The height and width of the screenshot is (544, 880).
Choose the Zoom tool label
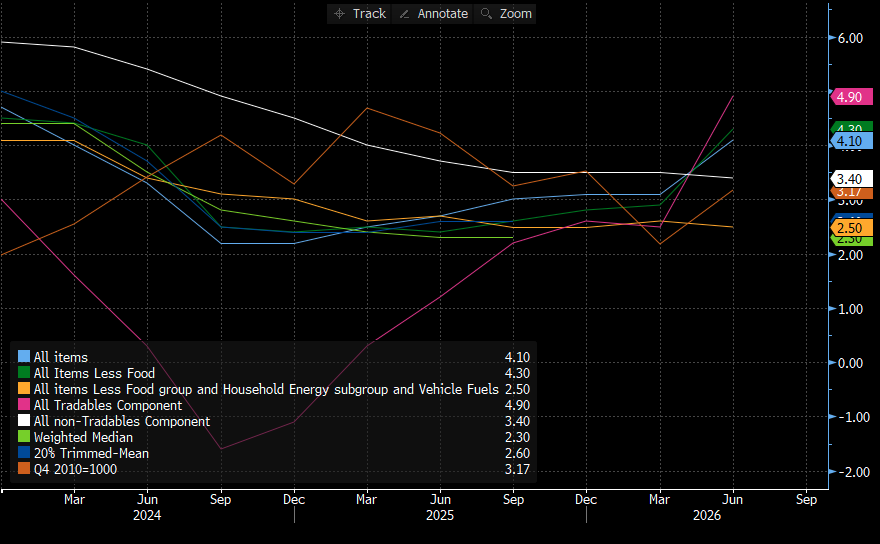(x=516, y=13)
